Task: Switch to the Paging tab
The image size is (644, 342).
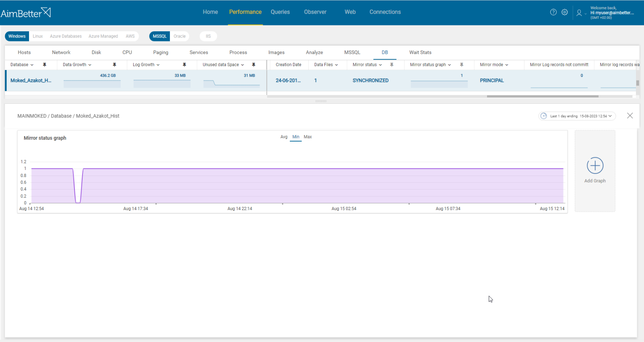Action: 161,52
